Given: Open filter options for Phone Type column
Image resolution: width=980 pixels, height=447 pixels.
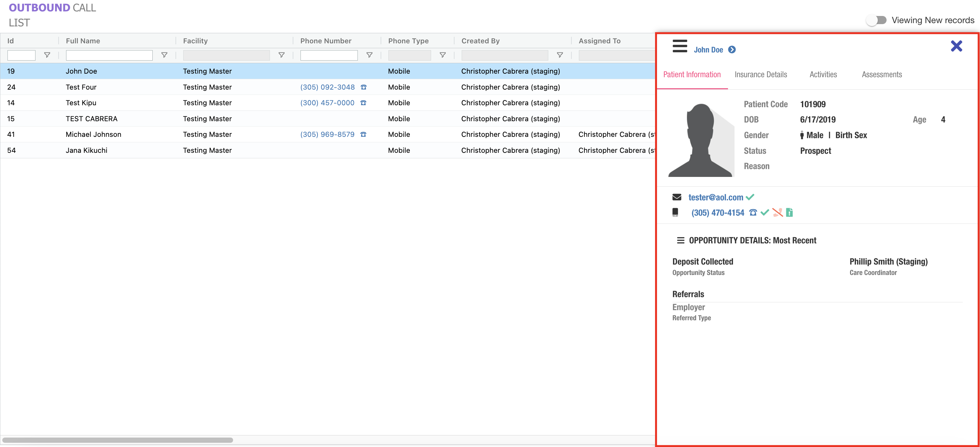Looking at the screenshot, I should [442, 55].
